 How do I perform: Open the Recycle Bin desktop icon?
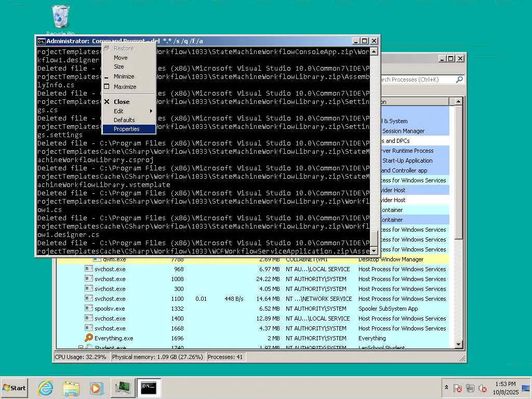pyautogui.click(x=61, y=20)
